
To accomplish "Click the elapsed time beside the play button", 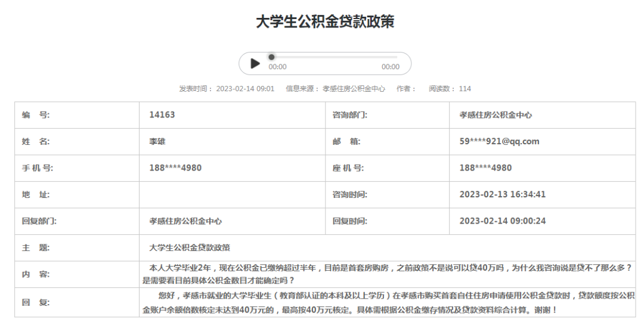I will pos(277,67).
